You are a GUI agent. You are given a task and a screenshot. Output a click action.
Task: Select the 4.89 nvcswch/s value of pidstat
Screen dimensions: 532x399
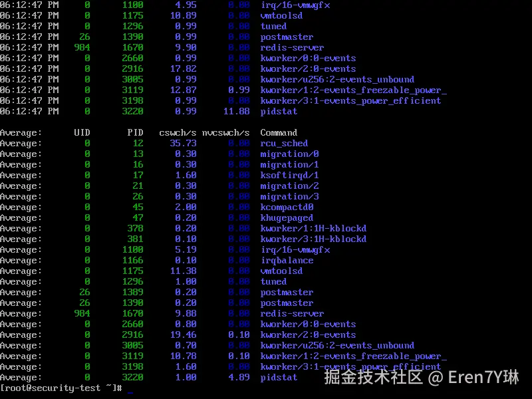[x=239, y=377]
